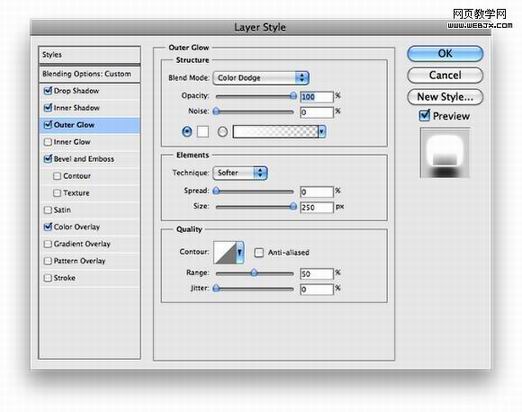Click the Cancel button
522x412 pixels.
click(445, 75)
